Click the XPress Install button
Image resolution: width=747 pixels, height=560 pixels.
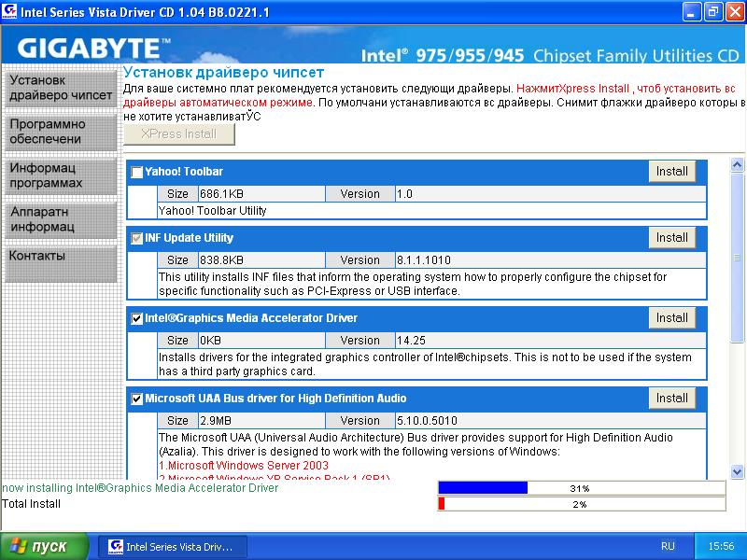click(179, 134)
